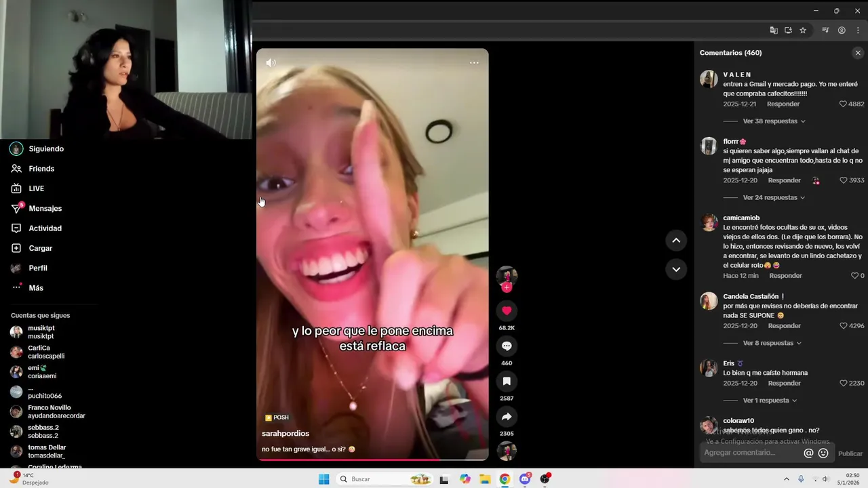Click Chrome translate page icon
This screenshot has height=488, width=868.
point(774,30)
